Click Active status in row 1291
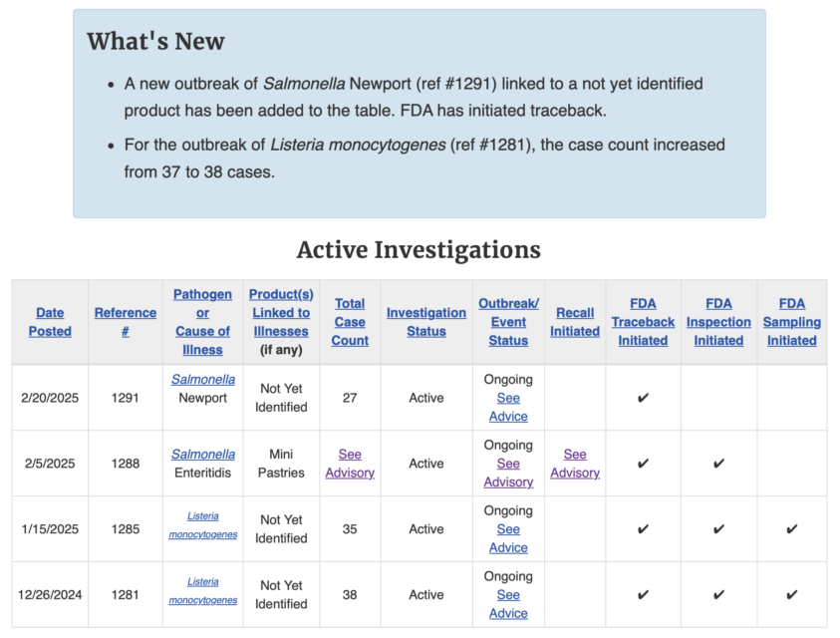 [426, 398]
